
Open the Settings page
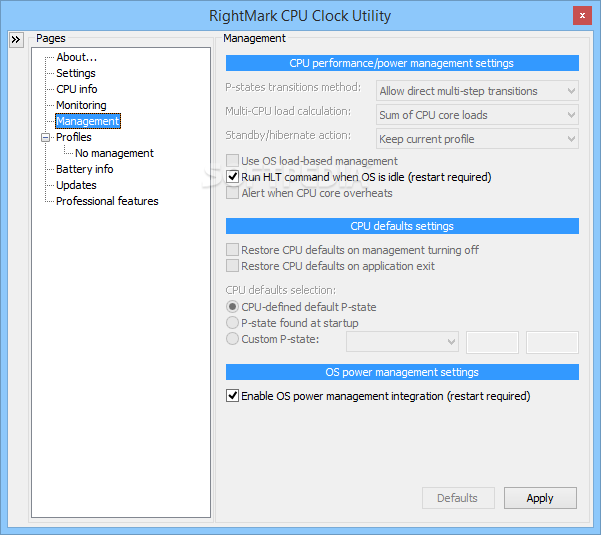point(76,73)
